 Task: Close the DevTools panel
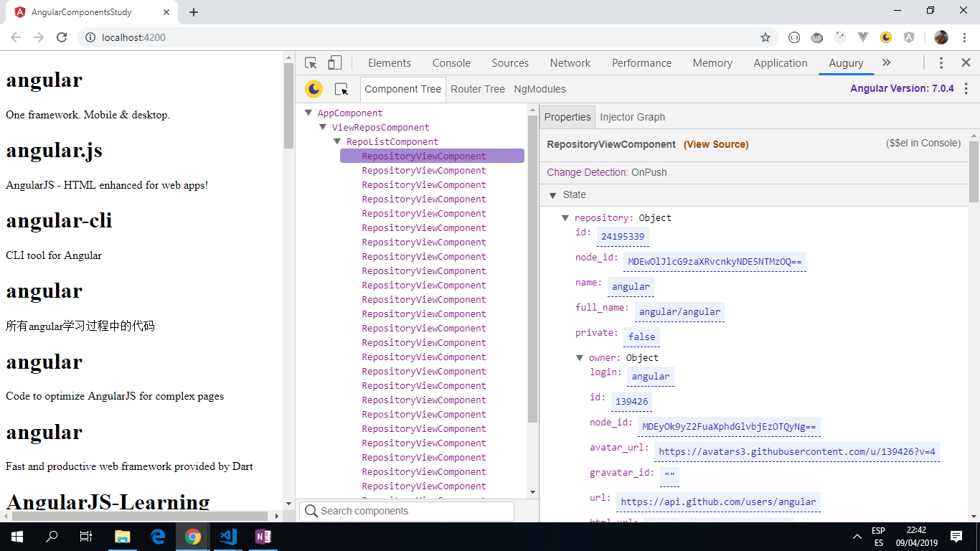pyautogui.click(x=966, y=63)
